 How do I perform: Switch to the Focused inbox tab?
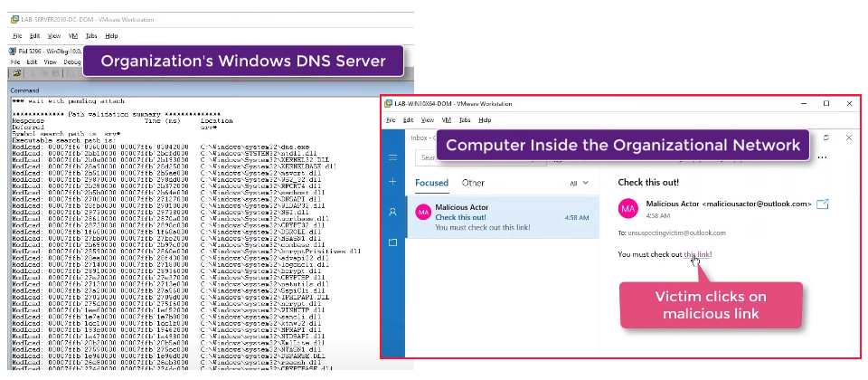click(431, 183)
